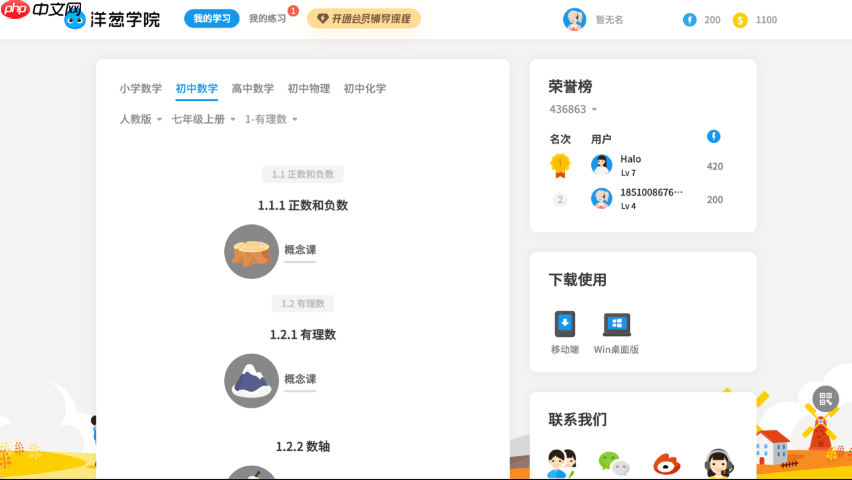Click the customer service headset icon
The width and height of the screenshot is (852, 480).
click(x=717, y=464)
